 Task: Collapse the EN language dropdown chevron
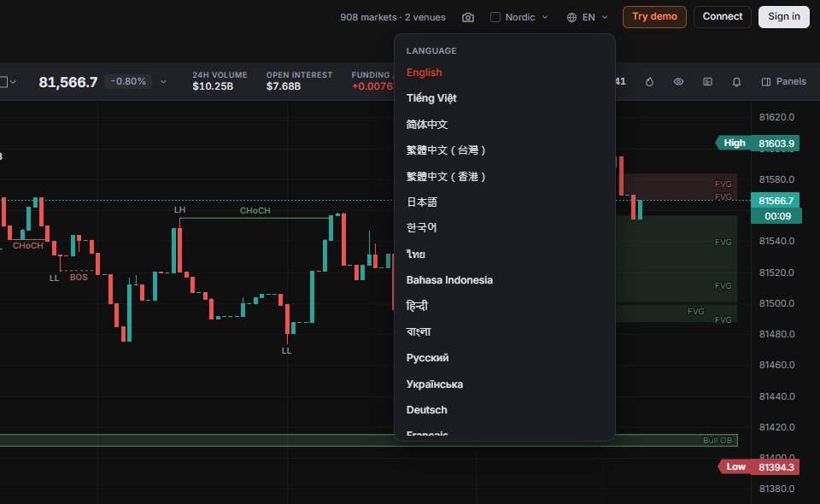pyautogui.click(x=605, y=17)
